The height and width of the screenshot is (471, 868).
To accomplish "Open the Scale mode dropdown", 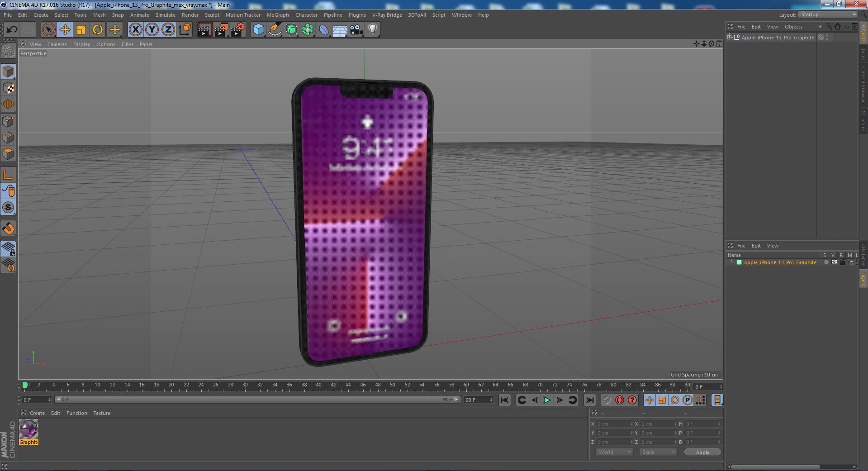I will point(658,452).
